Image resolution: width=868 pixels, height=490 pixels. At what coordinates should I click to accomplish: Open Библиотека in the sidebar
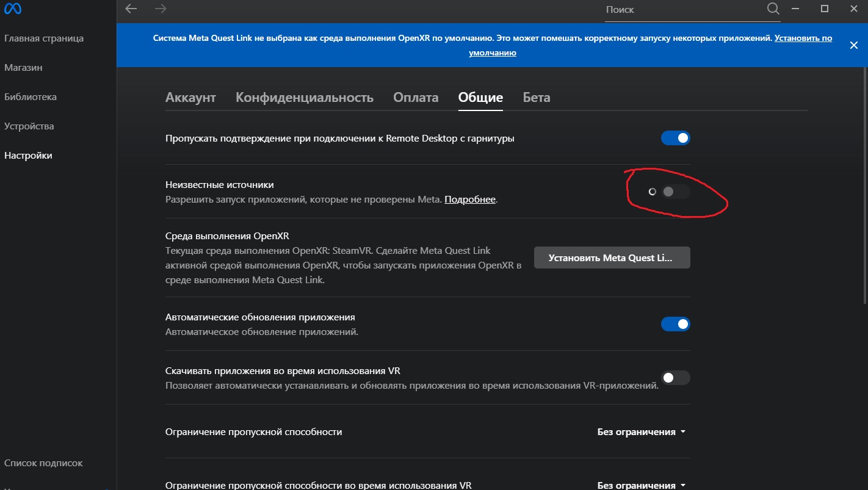point(31,97)
